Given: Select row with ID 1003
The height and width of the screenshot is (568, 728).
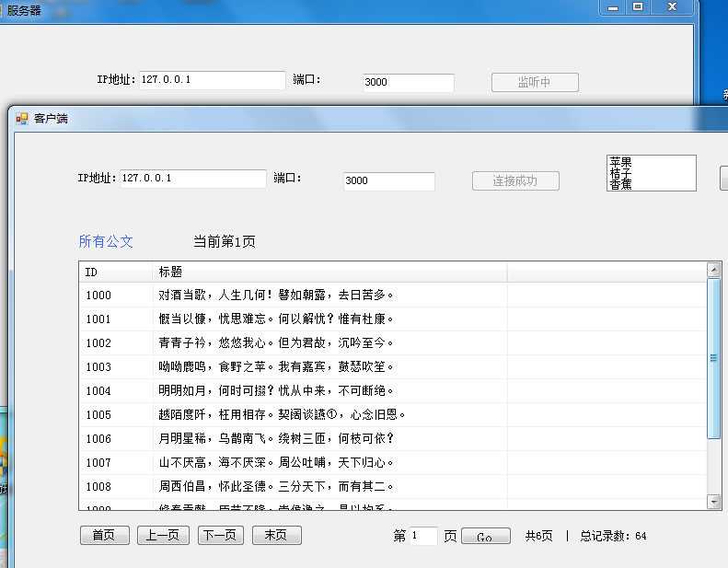Looking at the screenshot, I should (x=393, y=367).
